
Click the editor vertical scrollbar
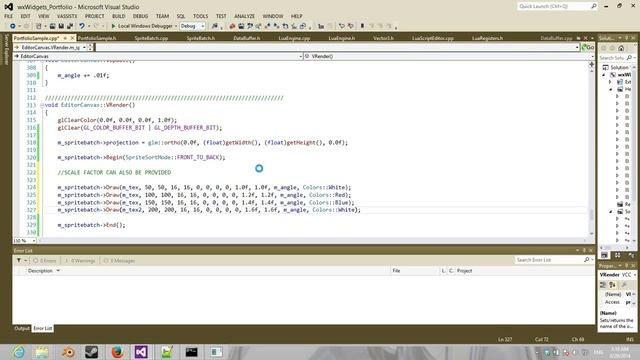[x=591, y=150]
